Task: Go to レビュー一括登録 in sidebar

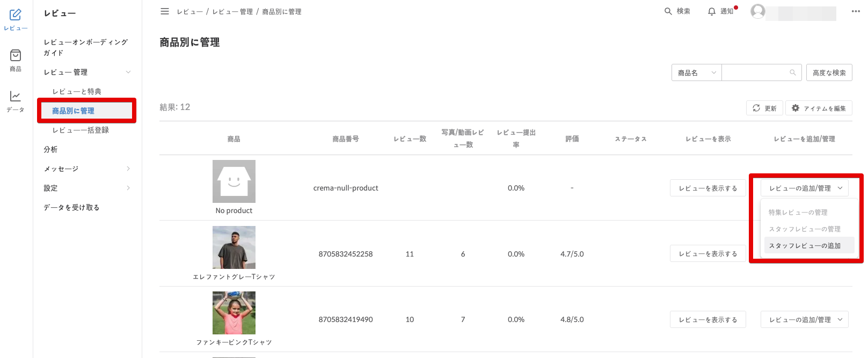Action: click(81, 130)
